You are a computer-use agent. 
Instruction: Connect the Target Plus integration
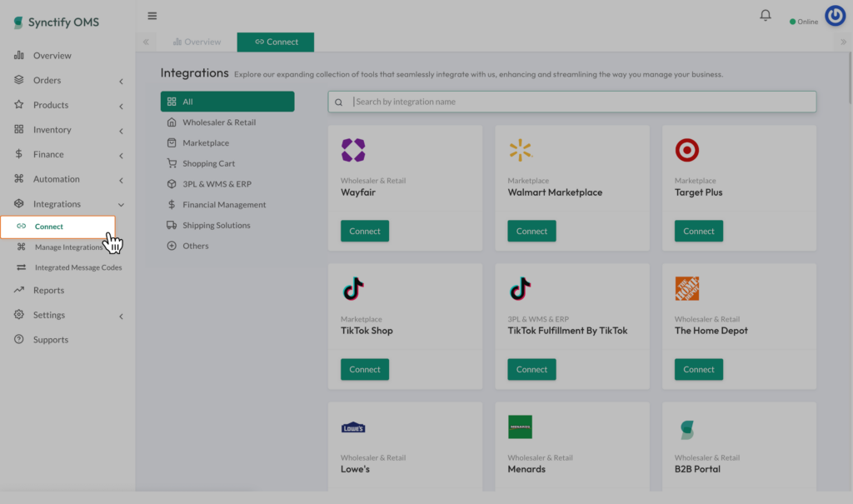pos(699,231)
